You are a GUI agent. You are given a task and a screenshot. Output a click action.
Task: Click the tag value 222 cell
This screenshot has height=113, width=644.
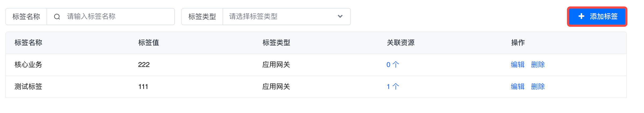click(x=144, y=65)
